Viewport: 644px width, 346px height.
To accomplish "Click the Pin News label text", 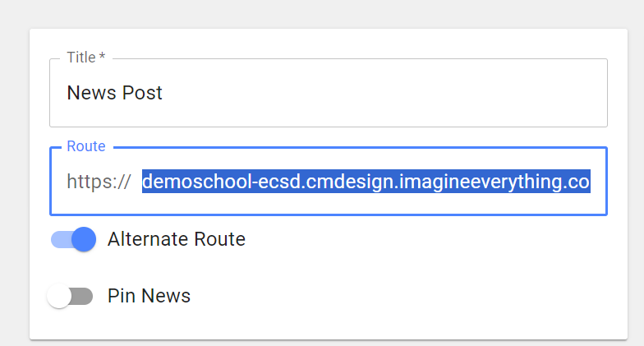I will 149,296.
